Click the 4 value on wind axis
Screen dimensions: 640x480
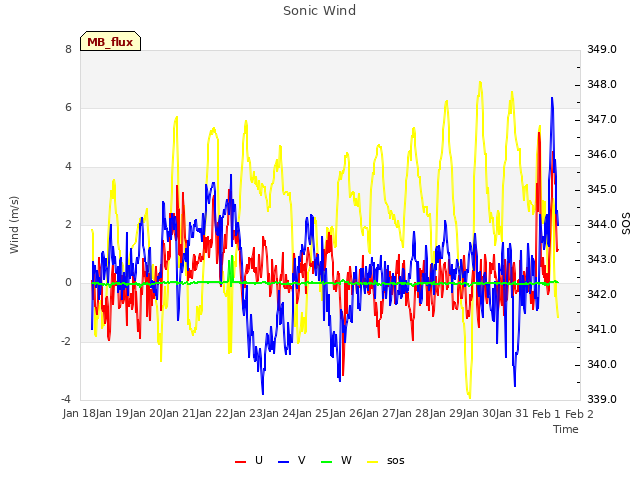click(68, 166)
